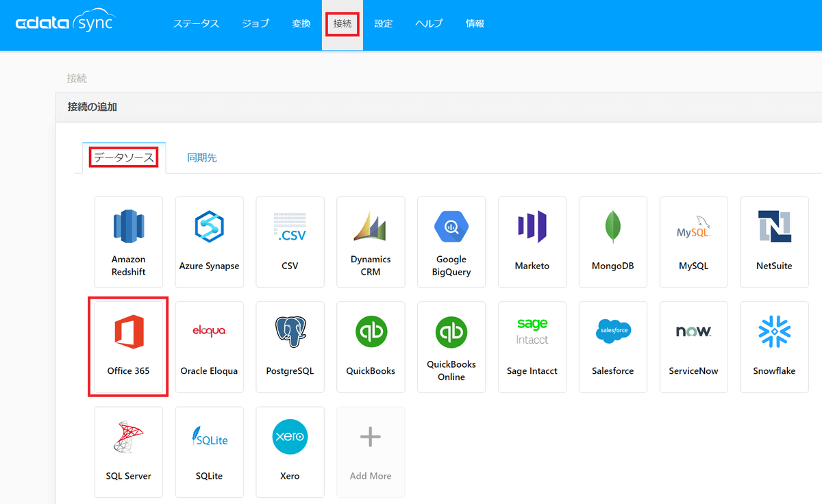Open the 情報 menu item

point(475,23)
